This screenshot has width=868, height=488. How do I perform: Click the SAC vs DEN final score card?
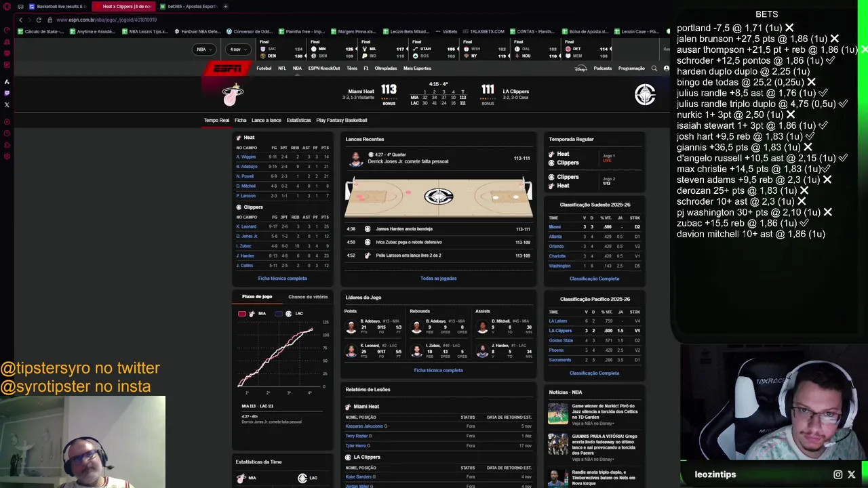pyautogui.click(x=281, y=49)
